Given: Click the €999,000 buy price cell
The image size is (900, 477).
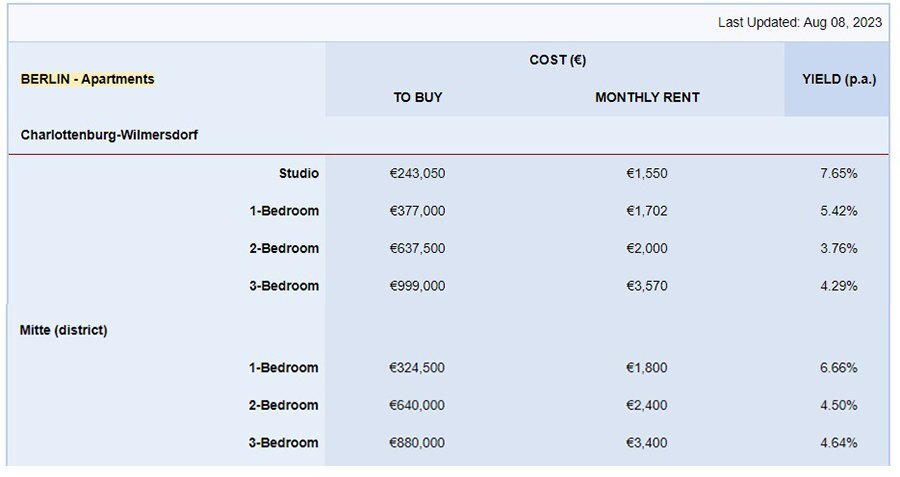Looking at the screenshot, I should (x=417, y=286).
